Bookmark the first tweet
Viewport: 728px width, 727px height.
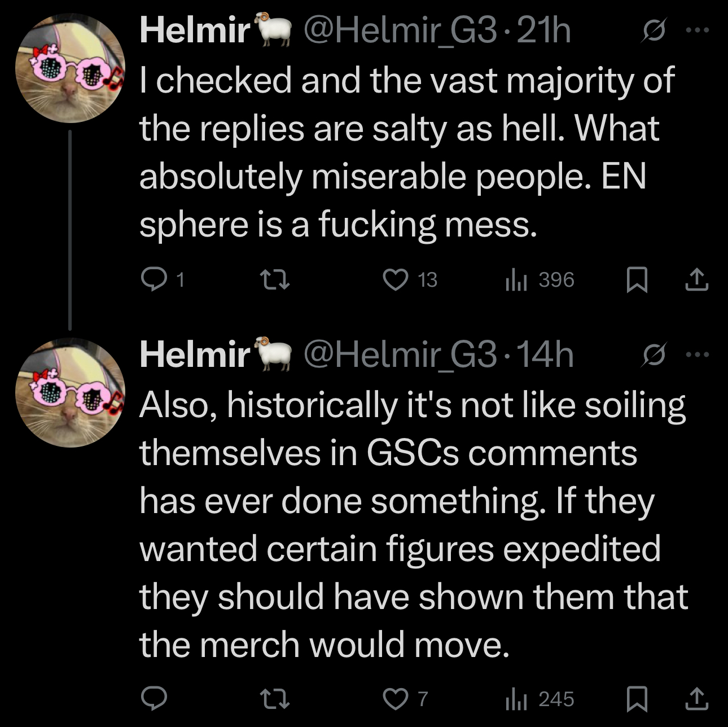(637, 279)
